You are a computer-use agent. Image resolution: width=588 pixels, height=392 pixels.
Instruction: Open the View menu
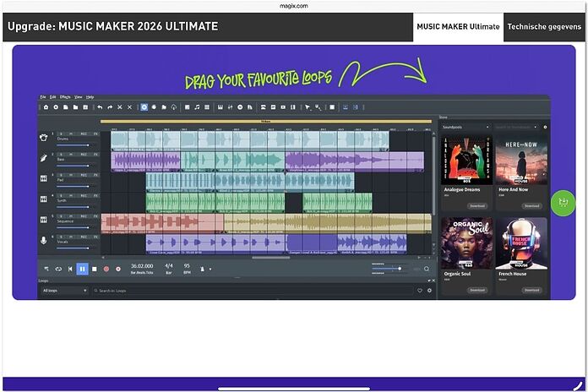(x=78, y=97)
